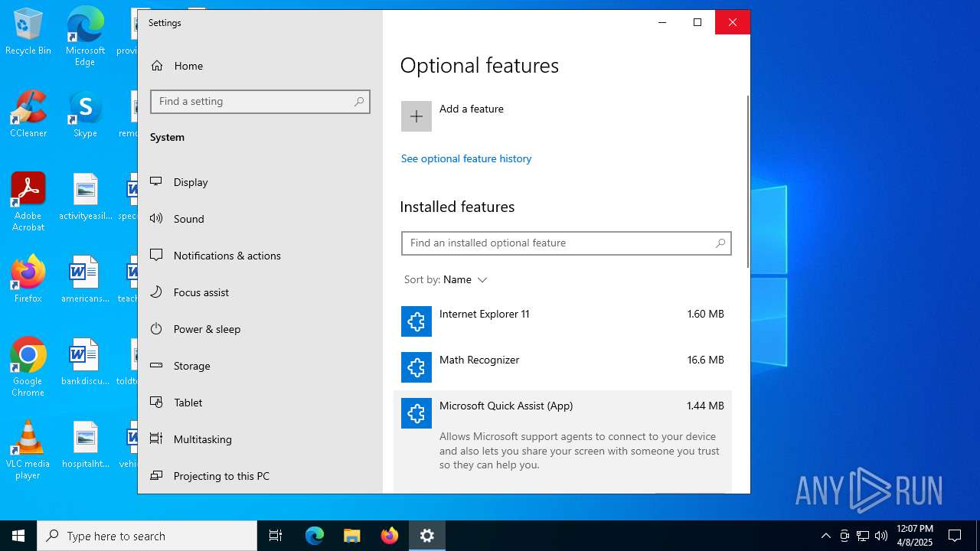Click Find an installed optional feature field

point(567,243)
